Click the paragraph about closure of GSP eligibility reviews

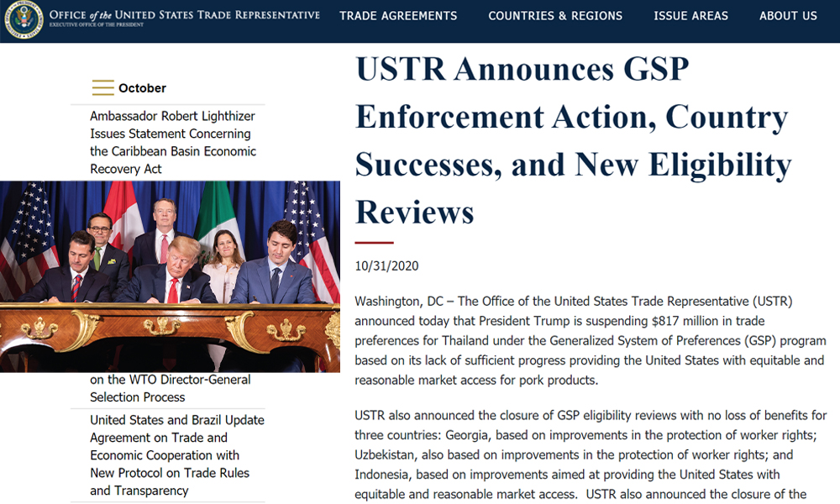590,455
